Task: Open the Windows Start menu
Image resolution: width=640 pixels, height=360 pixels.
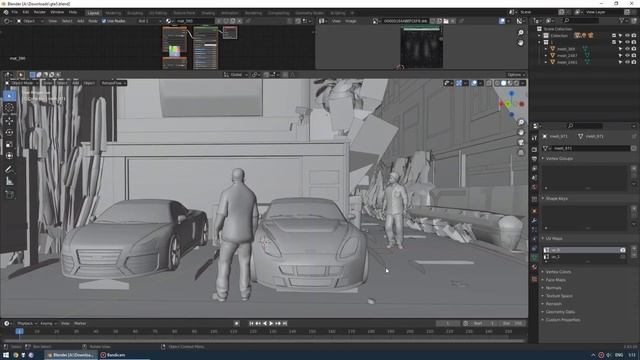Action: coord(6,355)
